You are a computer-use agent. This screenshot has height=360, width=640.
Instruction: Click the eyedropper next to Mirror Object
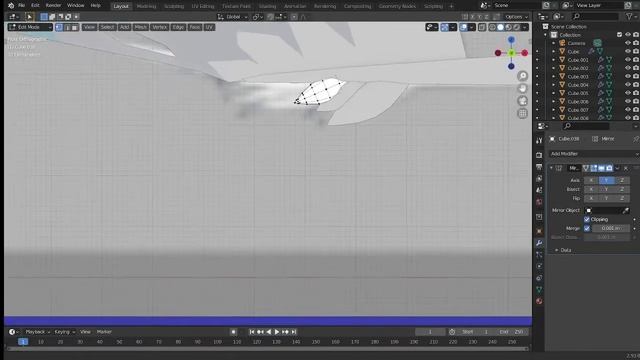click(625, 211)
